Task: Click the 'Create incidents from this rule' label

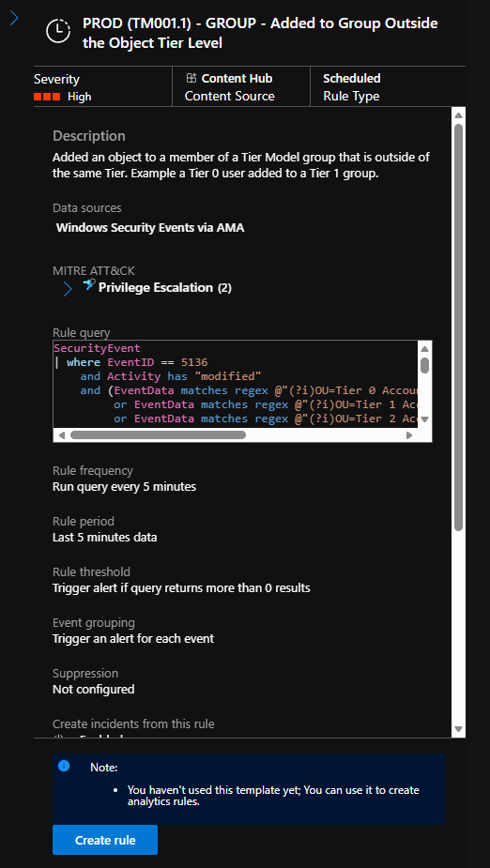Action: (133, 724)
